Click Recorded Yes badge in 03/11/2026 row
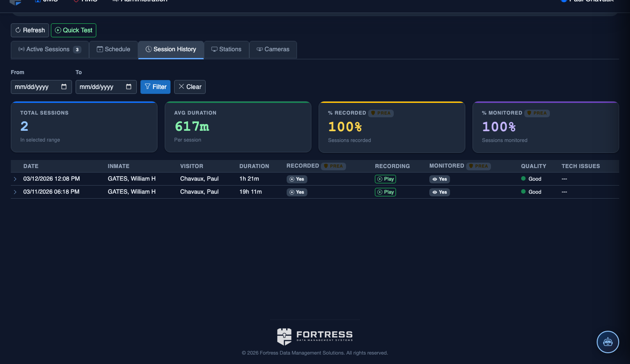Screen dimensions: 630x364 point(297,192)
